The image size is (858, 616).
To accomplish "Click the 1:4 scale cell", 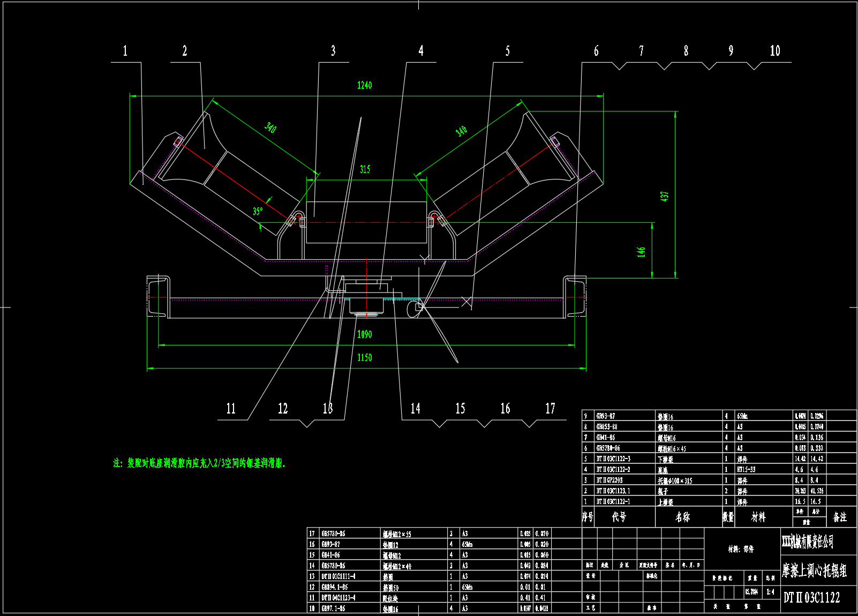I will point(770,592).
